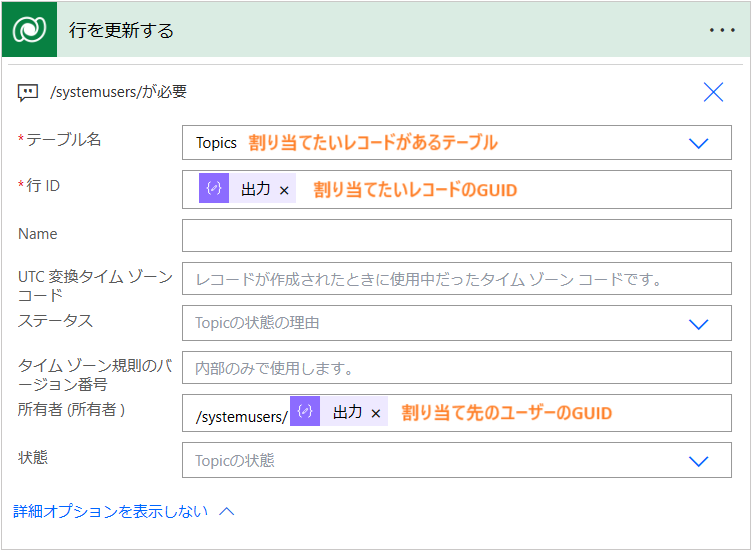This screenshot has height=551, width=752.
Task: Select the 出力 token in 行 ID field
Action: coord(255,189)
